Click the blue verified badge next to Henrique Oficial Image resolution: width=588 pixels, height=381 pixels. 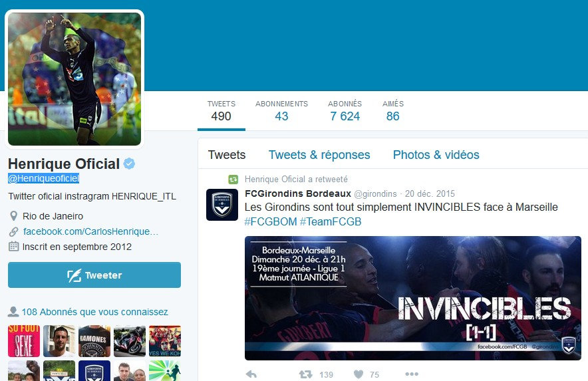point(130,164)
